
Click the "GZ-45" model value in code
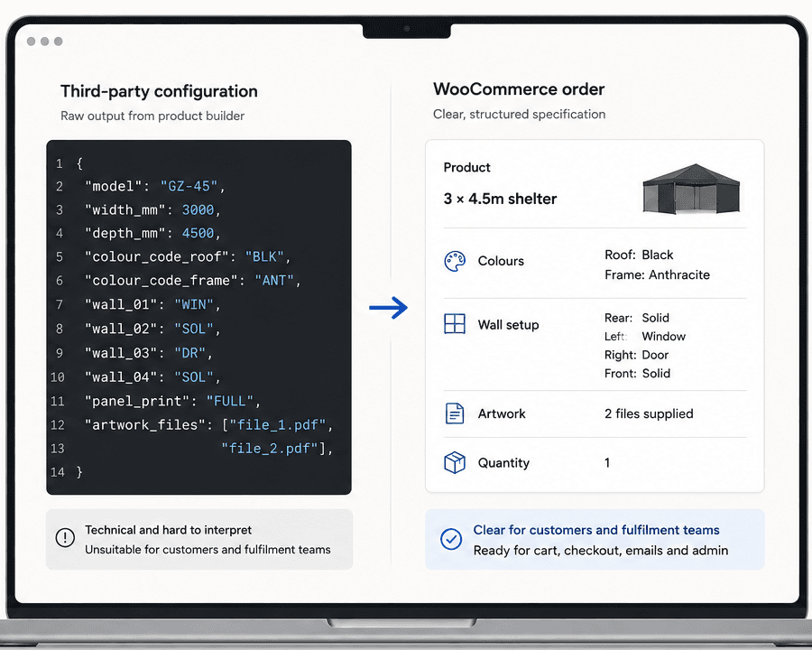click(x=189, y=186)
